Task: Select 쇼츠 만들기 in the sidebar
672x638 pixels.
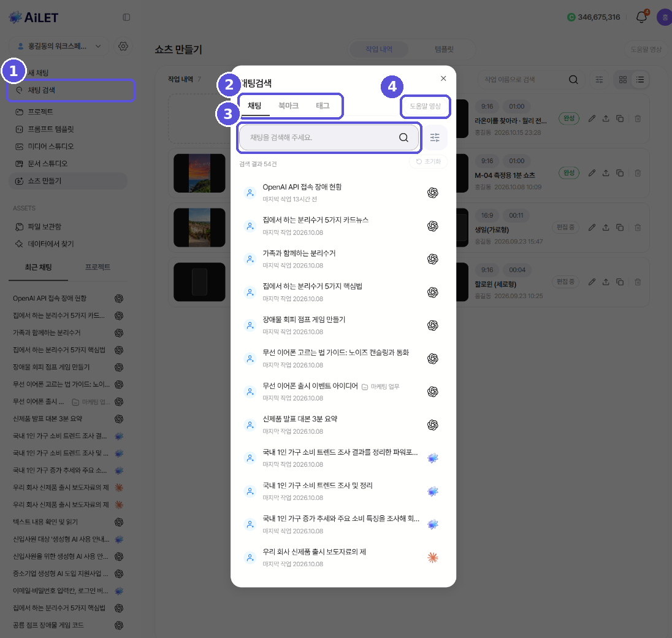Action: pos(68,181)
